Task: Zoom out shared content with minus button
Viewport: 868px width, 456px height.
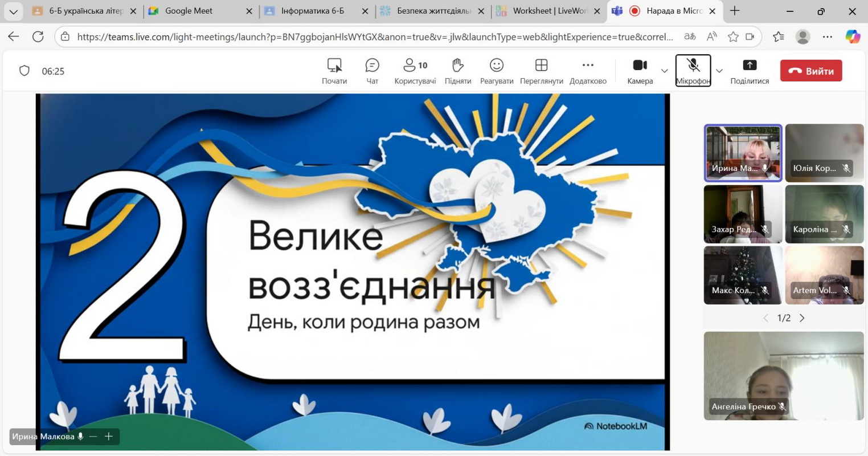Action: pyautogui.click(x=93, y=437)
